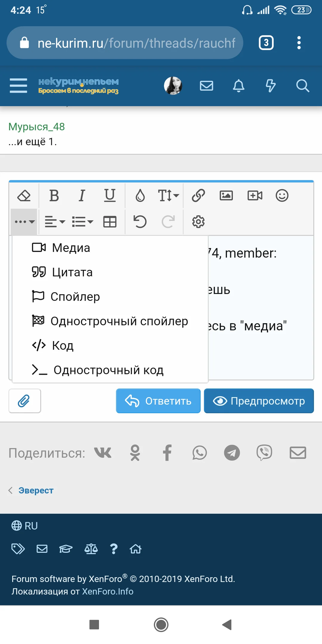Select Цитата from the insert menu
322x644 pixels.
pos(110,272)
